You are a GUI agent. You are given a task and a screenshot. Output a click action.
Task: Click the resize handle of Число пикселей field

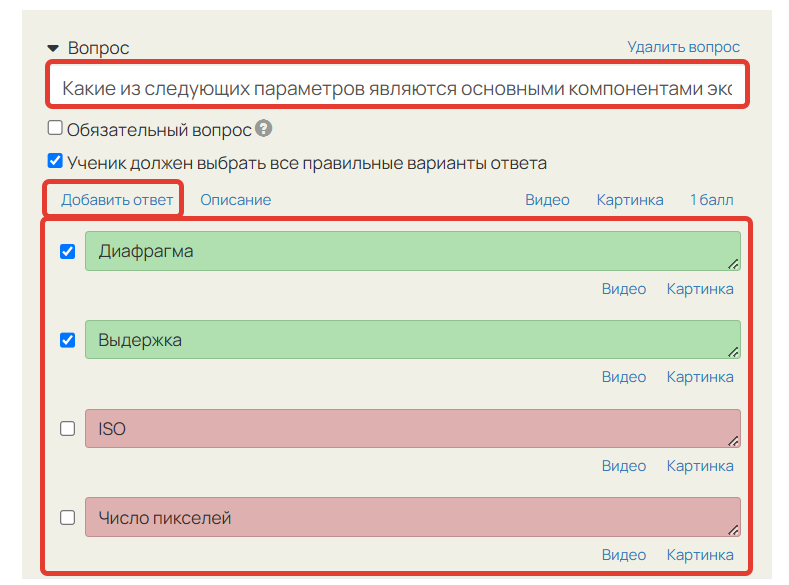(x=734, y=530)
